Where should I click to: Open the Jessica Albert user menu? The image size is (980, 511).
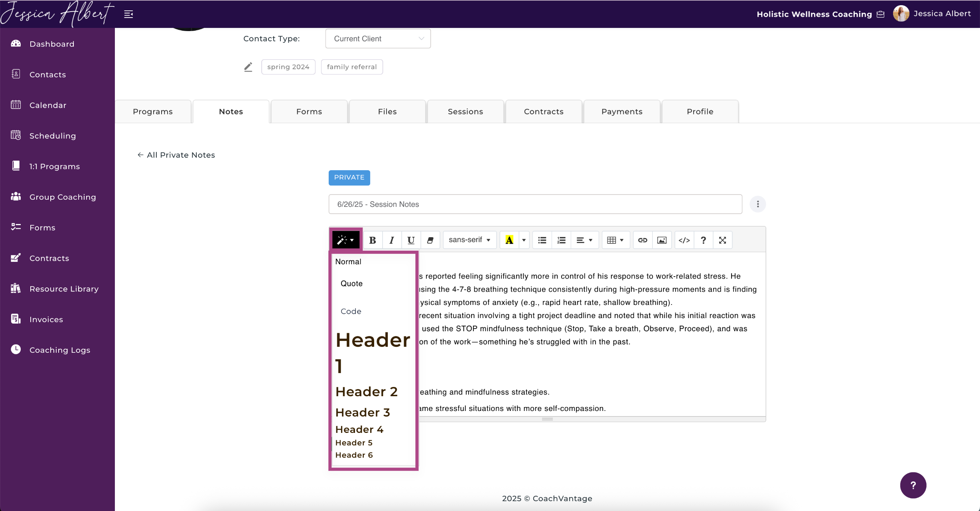click(x=932, y=14)
